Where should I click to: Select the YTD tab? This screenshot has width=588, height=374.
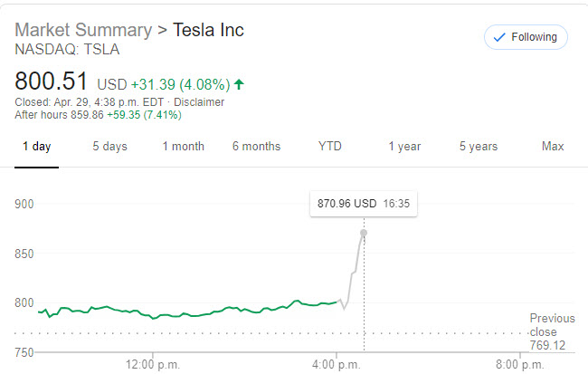pyautogui.click(x=331, y=147)
